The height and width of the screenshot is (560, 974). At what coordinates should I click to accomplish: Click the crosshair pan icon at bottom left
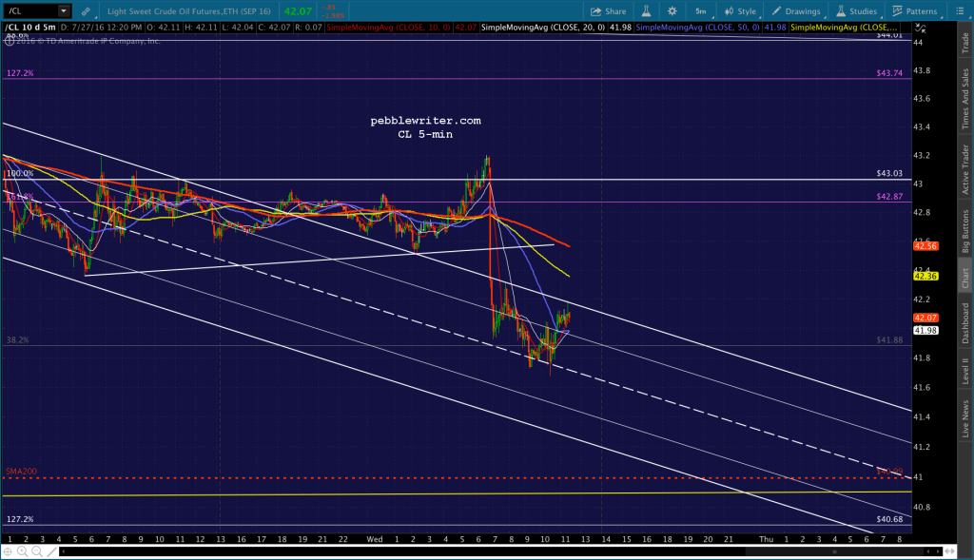pos(8,551)
